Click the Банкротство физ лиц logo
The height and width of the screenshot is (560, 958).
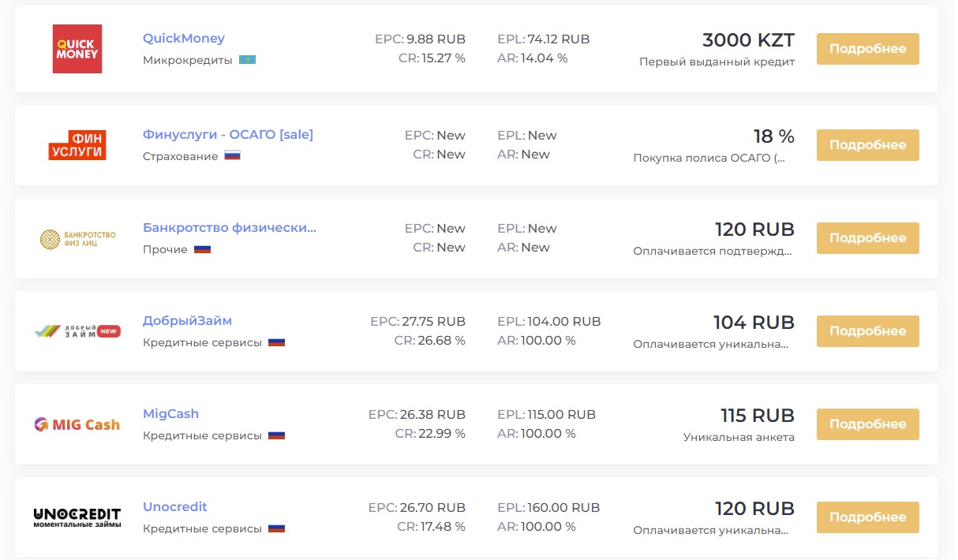(77, 238)
